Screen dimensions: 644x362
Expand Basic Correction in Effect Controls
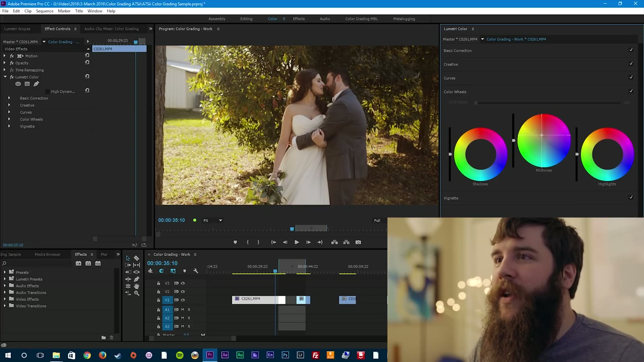9,98
